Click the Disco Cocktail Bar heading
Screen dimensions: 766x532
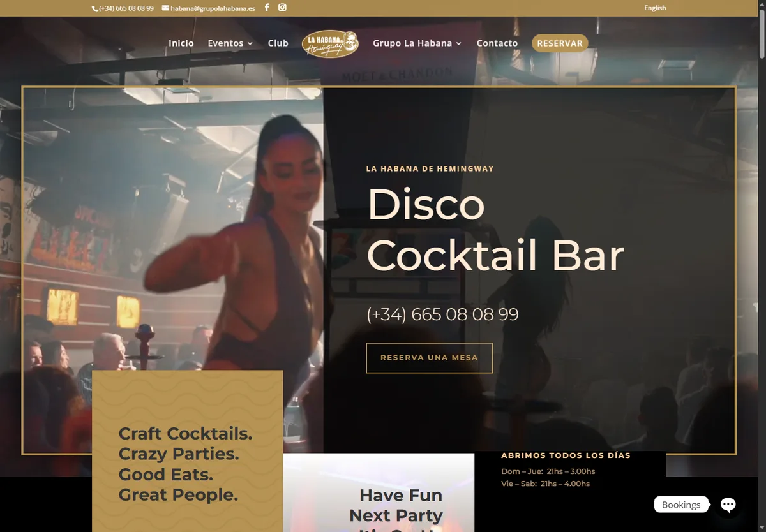click(x=495, y=230)
